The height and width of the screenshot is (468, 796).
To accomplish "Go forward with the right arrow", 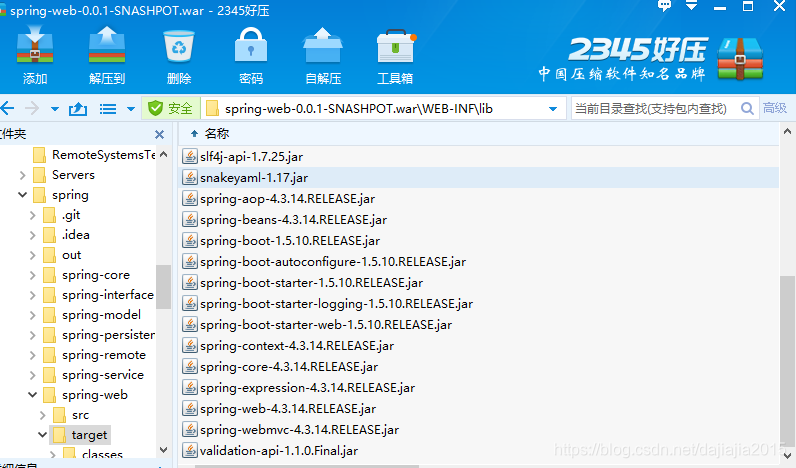I will [32, 108].
